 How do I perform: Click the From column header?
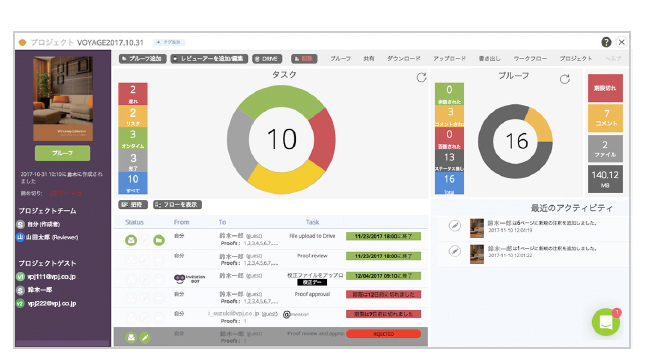point(181,222)
